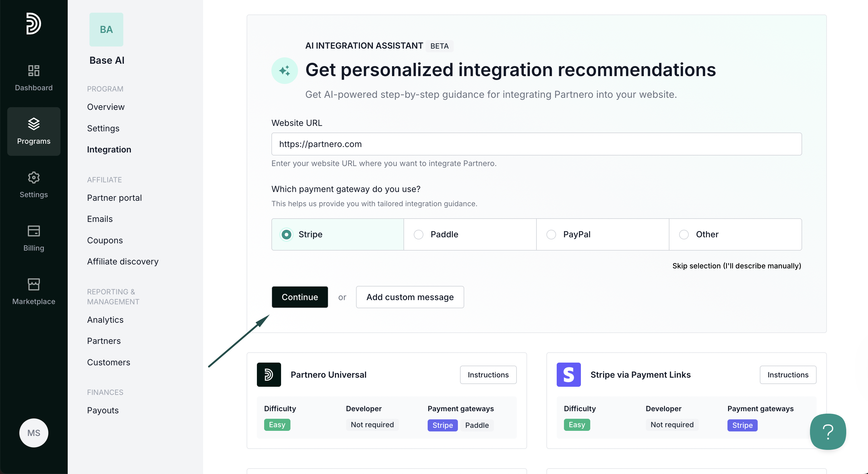The image size is (868, 474).
Task: Open the Billing section
Action: [x=34, y=238]
